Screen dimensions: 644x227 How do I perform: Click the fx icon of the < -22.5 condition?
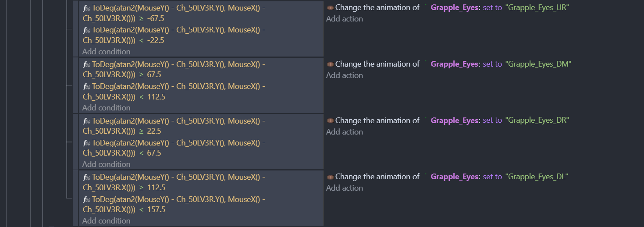(87, 30)
